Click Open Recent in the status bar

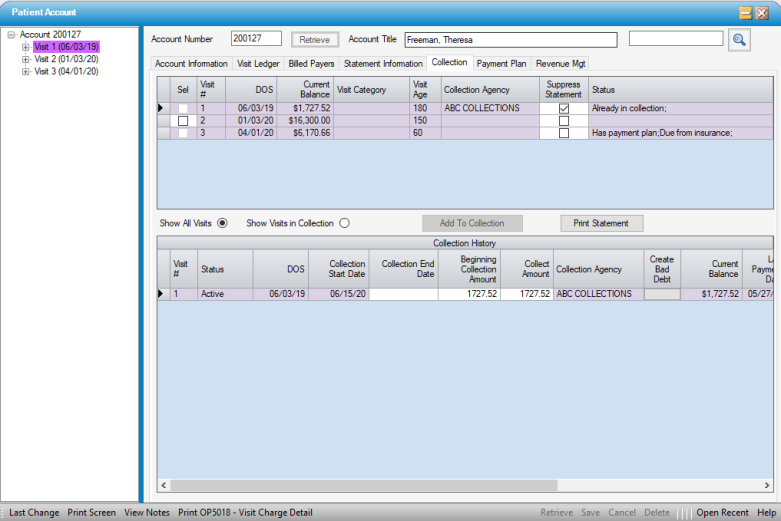(x=722, y=513)
